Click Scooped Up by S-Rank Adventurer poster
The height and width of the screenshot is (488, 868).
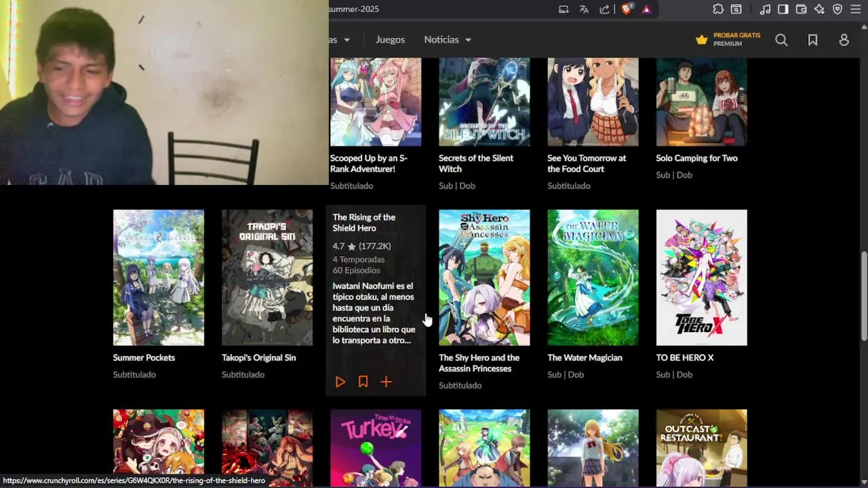[x=376, y=102]
